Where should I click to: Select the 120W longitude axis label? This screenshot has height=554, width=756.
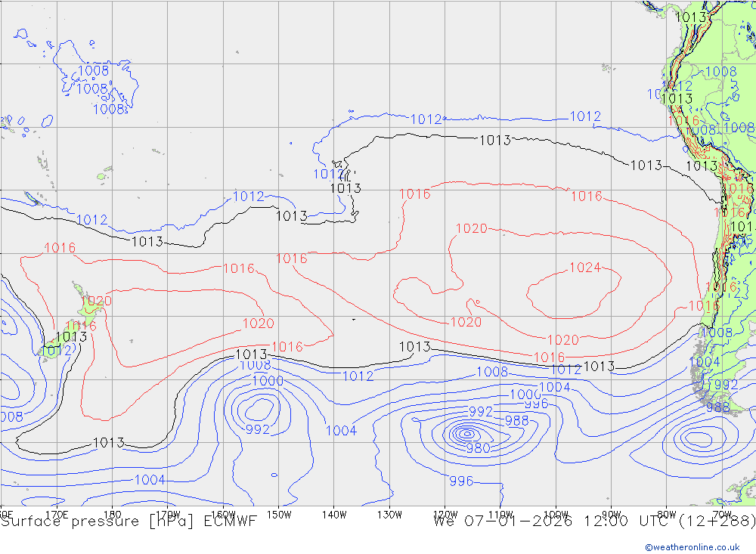445,515
